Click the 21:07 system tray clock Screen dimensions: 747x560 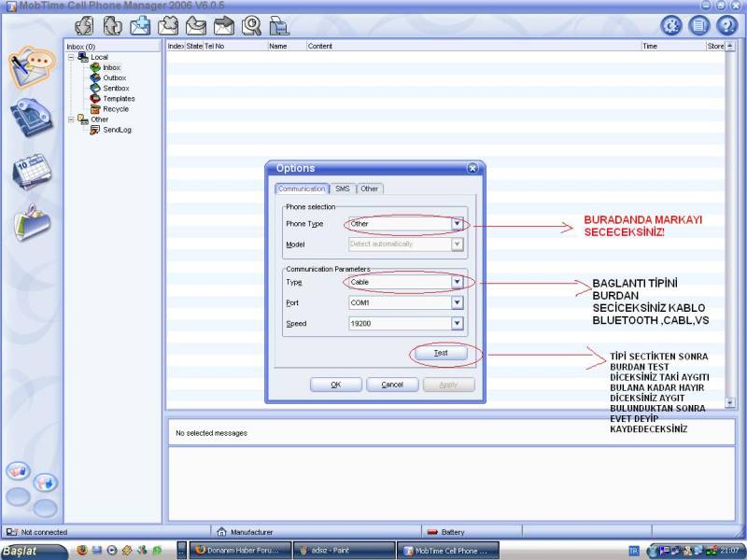click(x=729, y=551)
